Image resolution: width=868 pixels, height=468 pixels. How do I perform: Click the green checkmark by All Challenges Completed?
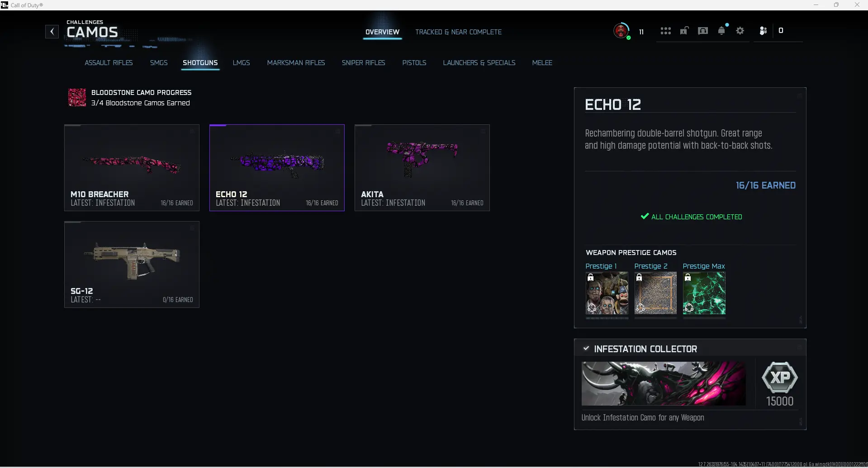[x=645, y=217]
